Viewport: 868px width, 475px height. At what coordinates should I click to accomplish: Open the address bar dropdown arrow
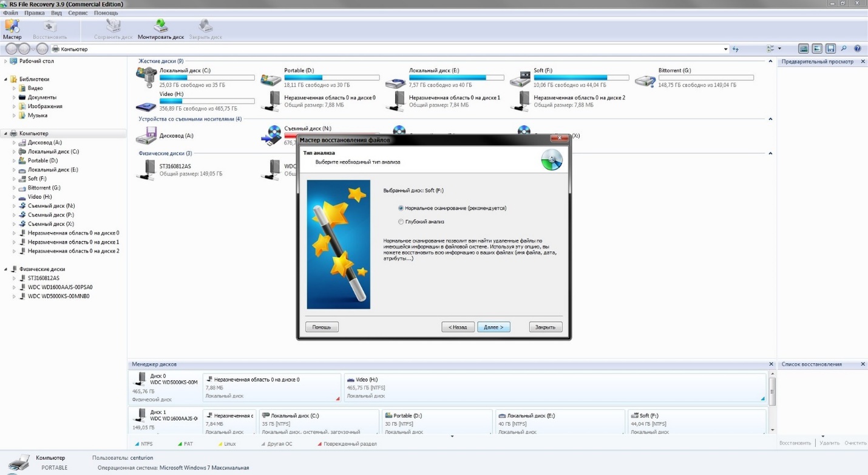[725, 49]
